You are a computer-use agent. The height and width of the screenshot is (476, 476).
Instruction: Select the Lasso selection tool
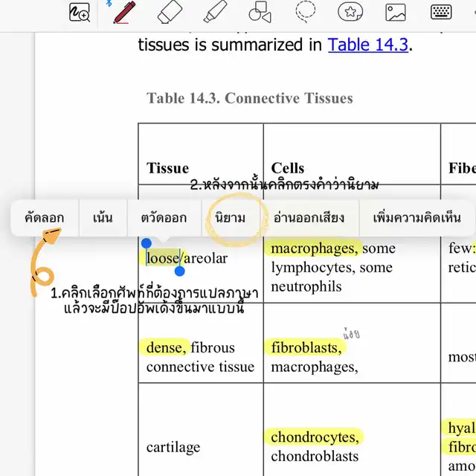pos(305,12)
